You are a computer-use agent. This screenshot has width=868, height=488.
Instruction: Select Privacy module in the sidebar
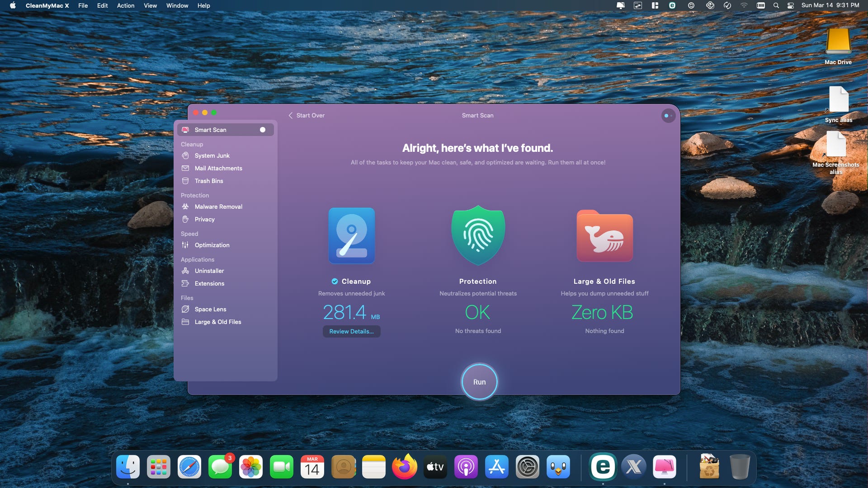point(204,219)
